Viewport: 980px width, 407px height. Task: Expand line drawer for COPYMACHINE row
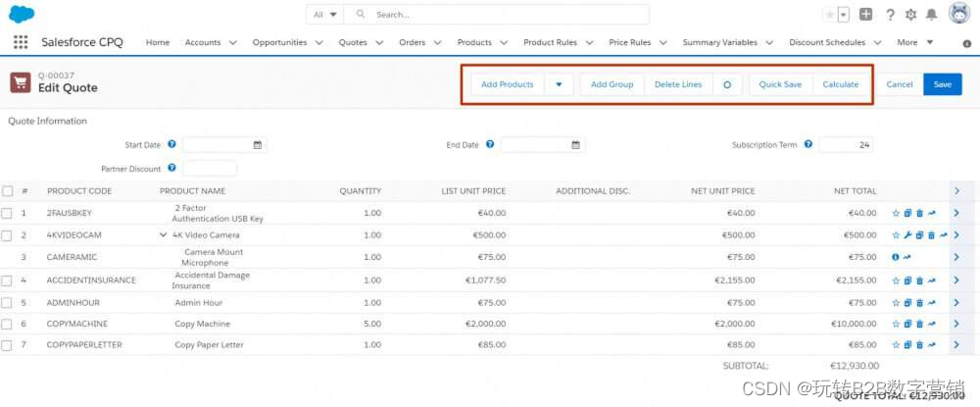click(x=956, y=324)
